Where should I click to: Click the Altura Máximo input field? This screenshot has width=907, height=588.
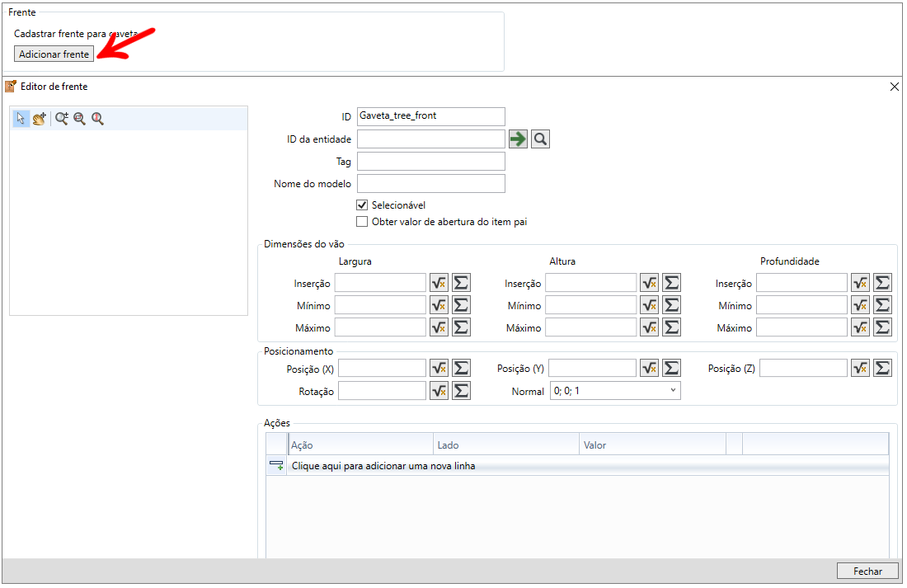(x=590, y=327)
